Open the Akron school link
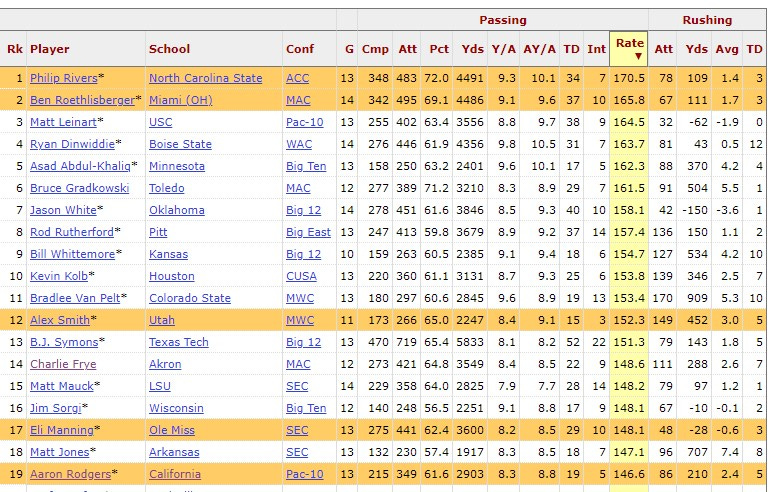 (x=165, y=364)
